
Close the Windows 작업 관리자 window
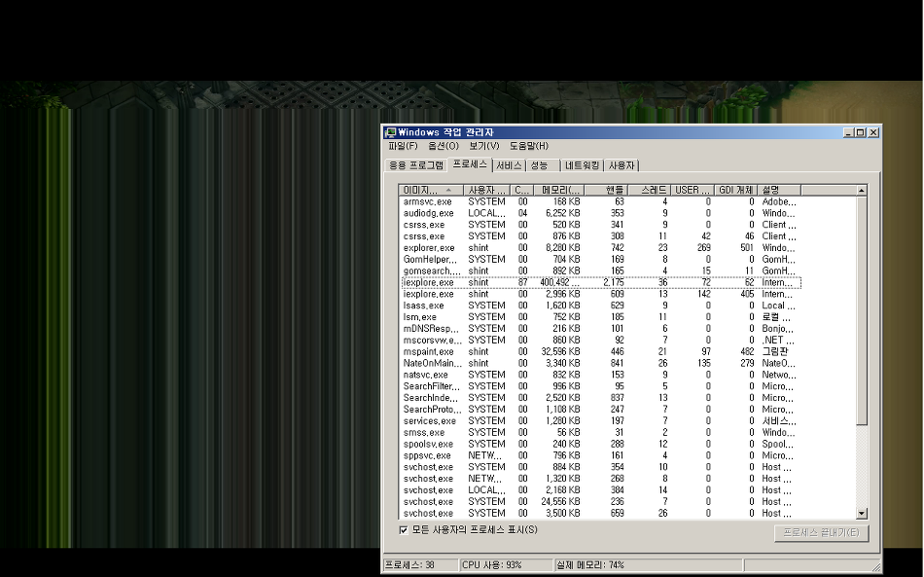point(873,132)
